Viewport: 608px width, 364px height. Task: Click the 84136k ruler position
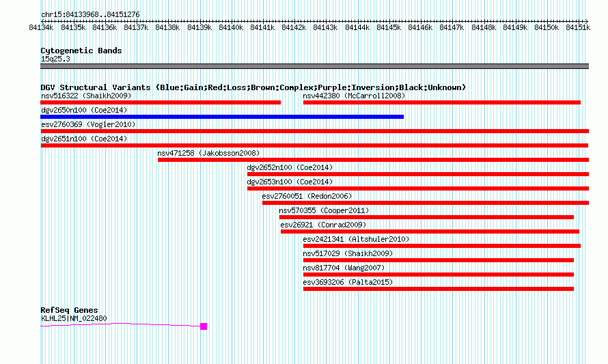coord(105,27)
